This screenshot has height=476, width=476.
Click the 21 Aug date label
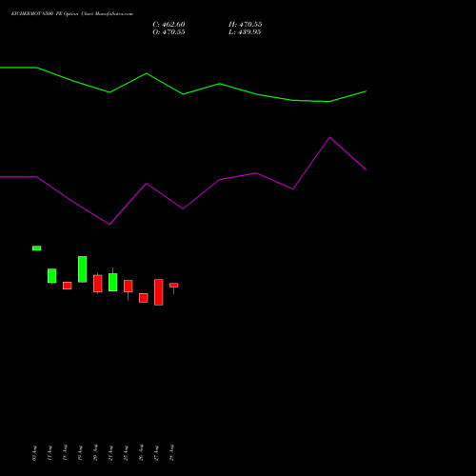(x=110, y=453)
